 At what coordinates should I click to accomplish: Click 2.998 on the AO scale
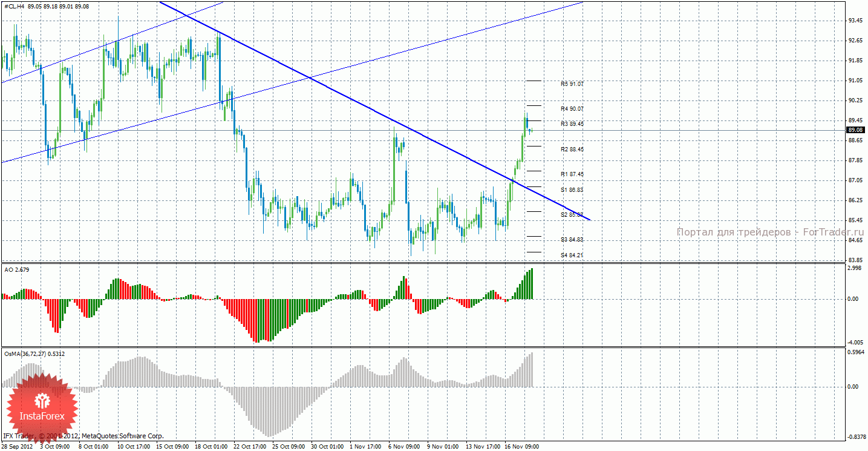(856, 268)
